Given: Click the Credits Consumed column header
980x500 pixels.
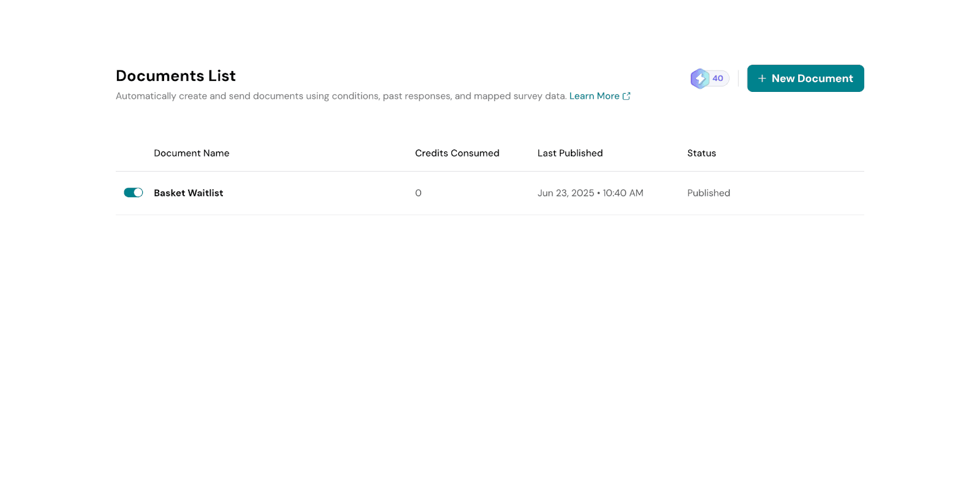Looking at the screenshot, I should (457, 153).
